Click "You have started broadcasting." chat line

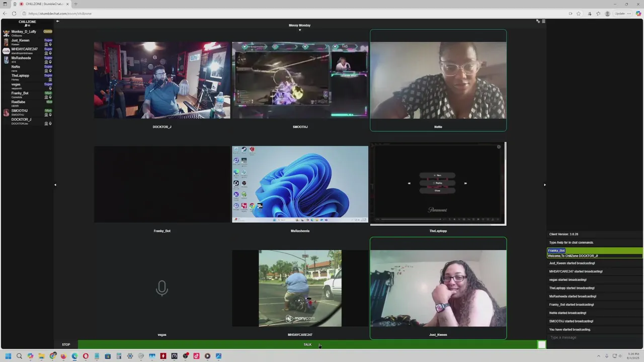pyautogui.click(x=570, y=329)
